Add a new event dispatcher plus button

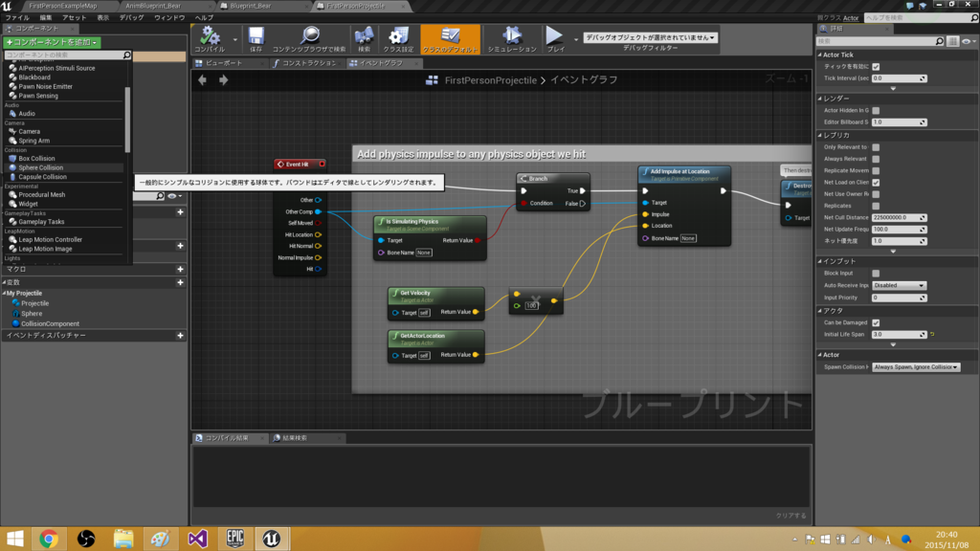(180, 336)
